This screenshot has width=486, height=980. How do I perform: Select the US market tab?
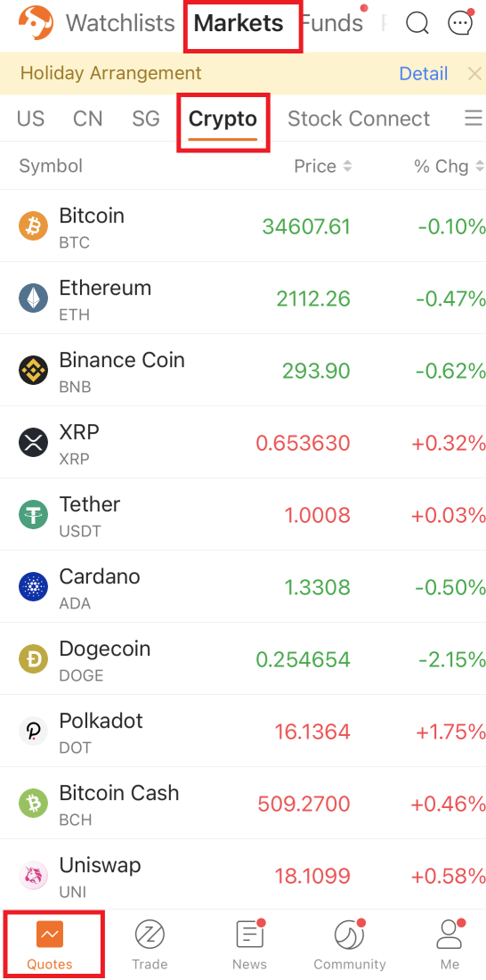click(x=30, y=118)
